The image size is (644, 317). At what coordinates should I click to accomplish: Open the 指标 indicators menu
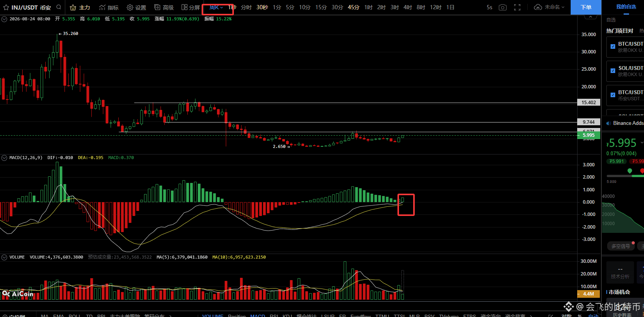(x=109, y=7)
